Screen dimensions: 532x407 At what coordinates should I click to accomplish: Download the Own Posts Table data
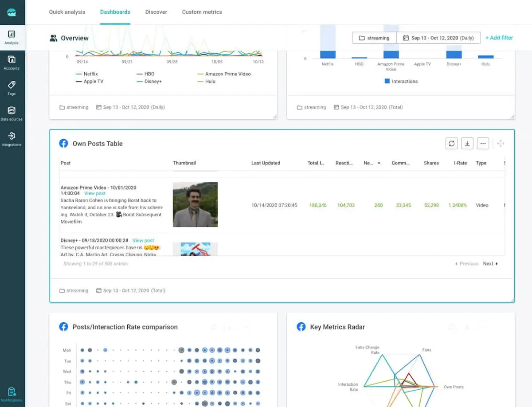[467, 143]
